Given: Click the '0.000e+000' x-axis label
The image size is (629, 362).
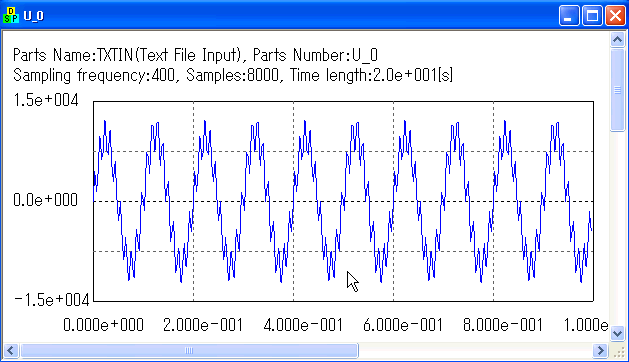Looking at the screenshot, I should point(103,325).
